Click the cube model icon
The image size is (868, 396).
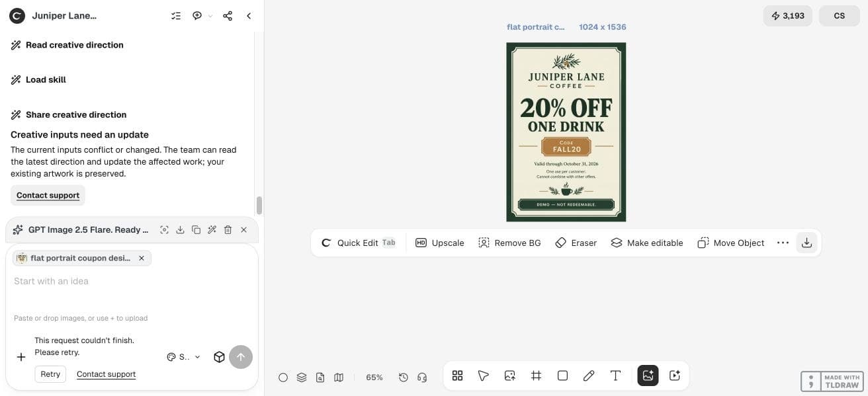tap(219, 357)
